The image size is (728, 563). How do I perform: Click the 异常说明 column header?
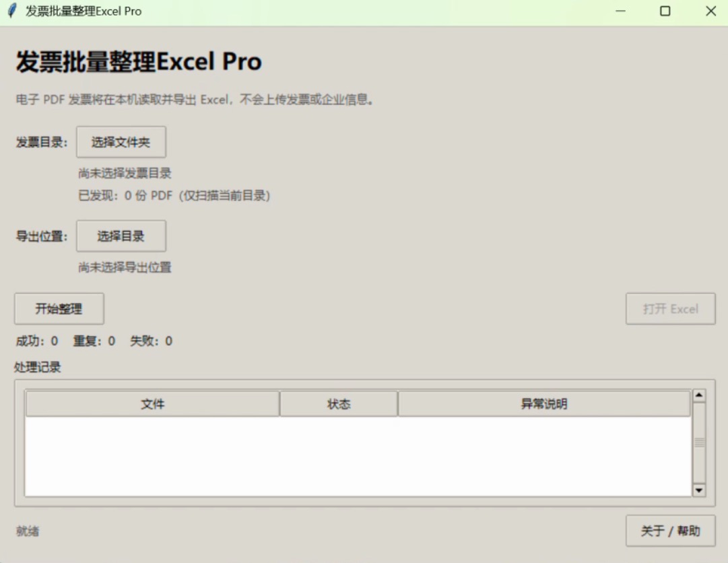[x=544, y=404]
